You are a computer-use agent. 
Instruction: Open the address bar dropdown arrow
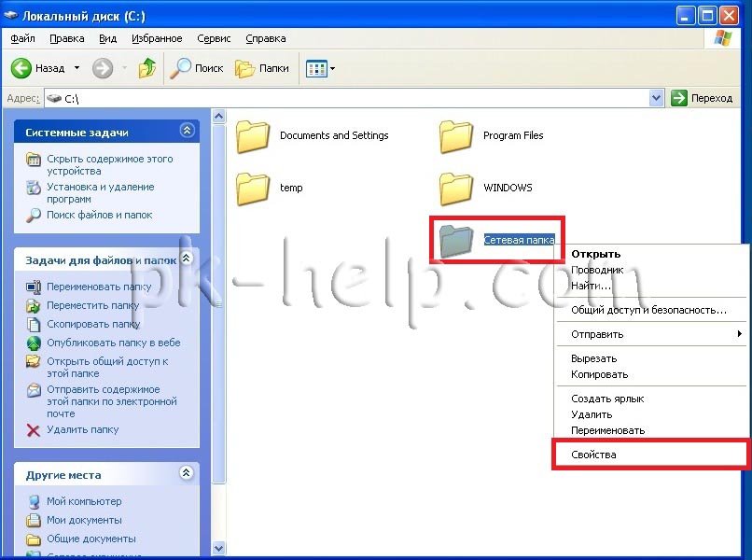pos(656,98)
